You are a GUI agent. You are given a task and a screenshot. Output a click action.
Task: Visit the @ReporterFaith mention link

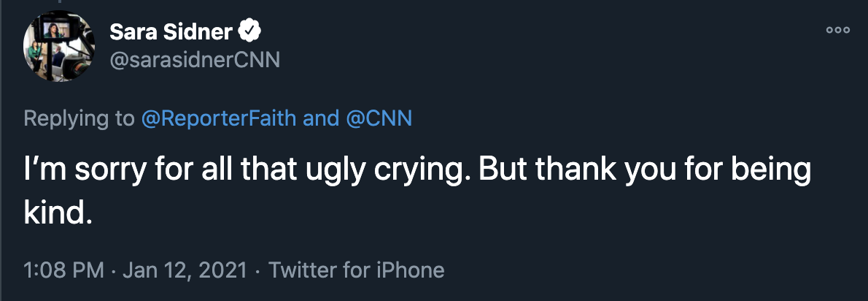[219, 118]
